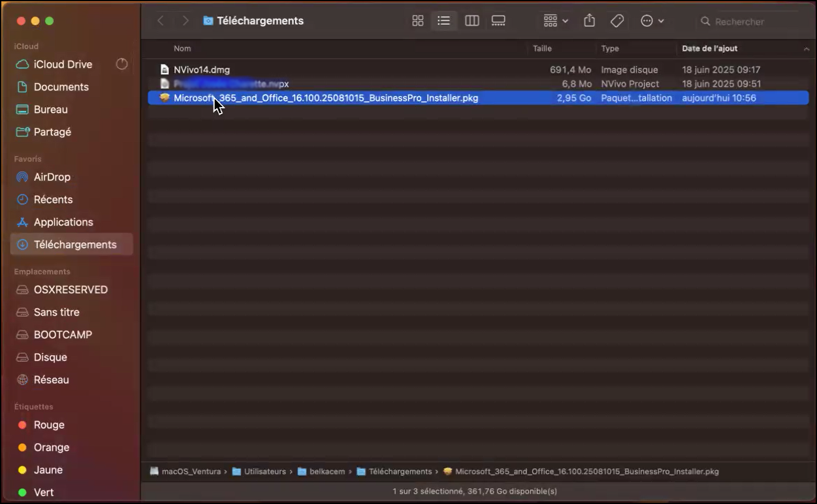This screenshot has height=504, width=817.
Task: Toggle sort order arrow on Date de l'ajout
Action: point(806,49)
